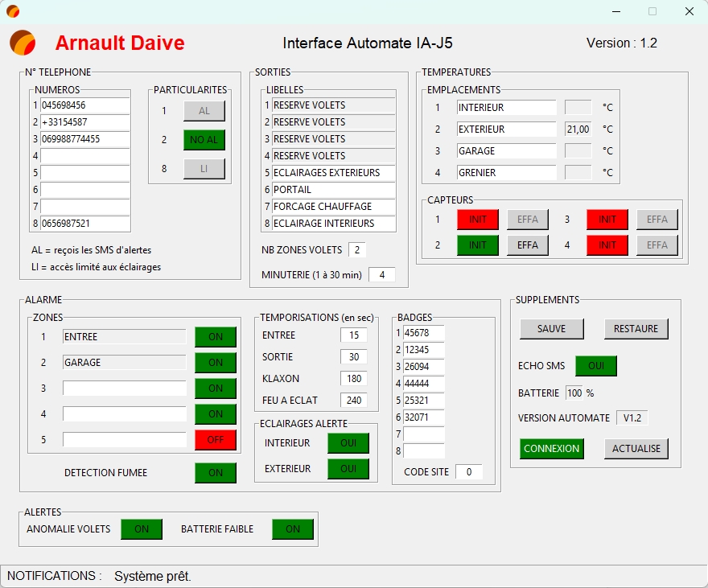Click temperature location 1 INTERIEUR field
This screenshot has width=708, height=588.
coord(507,108)
